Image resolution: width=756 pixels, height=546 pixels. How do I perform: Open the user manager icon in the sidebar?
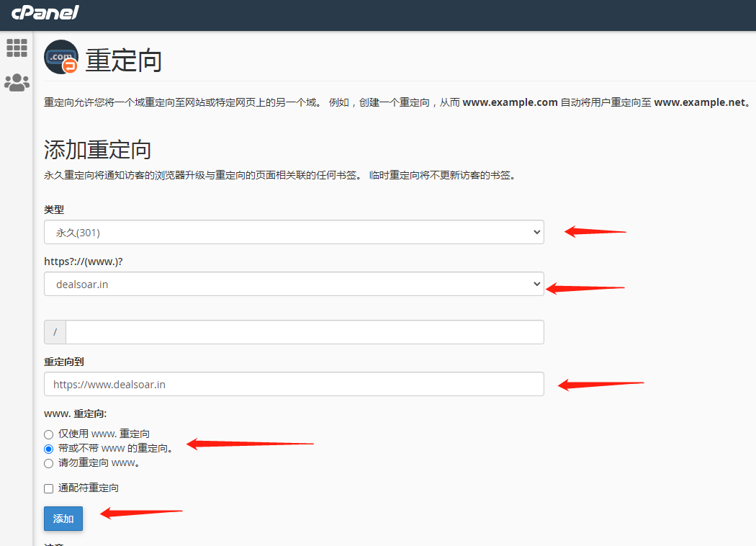pos(17,83)
